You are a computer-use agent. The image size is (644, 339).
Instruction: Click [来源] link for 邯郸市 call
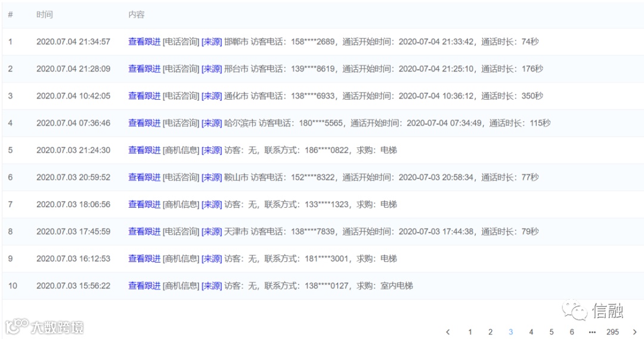212,42
